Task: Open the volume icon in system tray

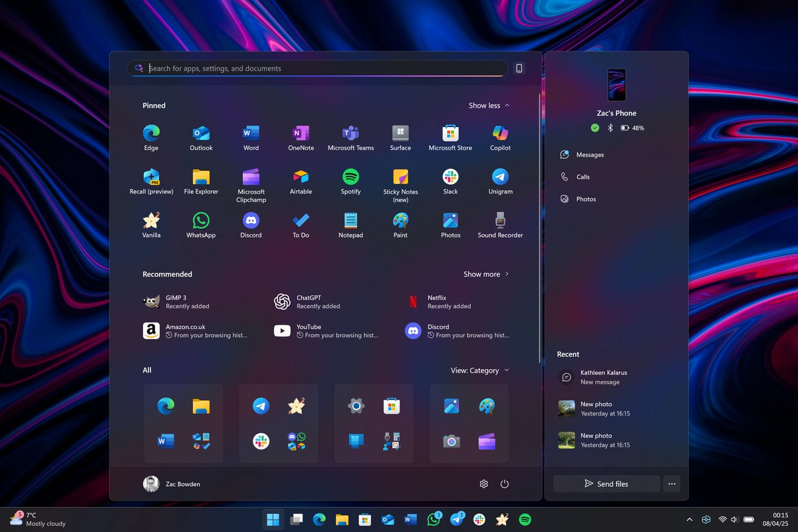Action: [x=734, y=519]
